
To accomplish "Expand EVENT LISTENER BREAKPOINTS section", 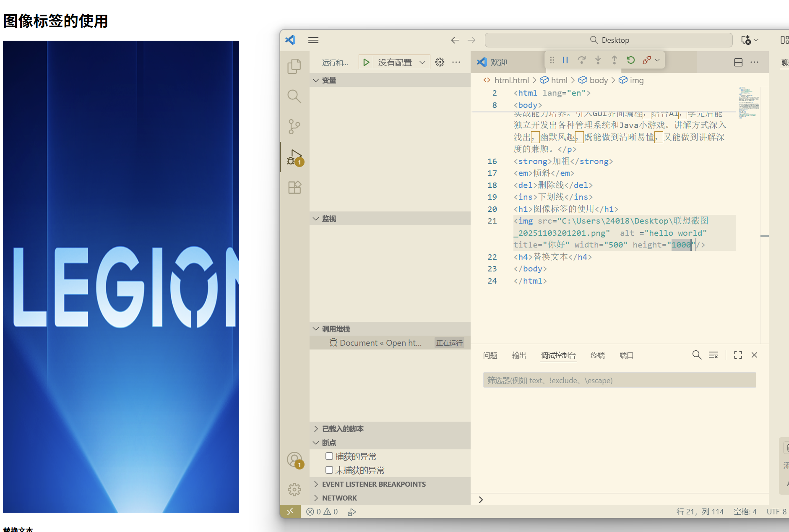I will pos(390,484).
